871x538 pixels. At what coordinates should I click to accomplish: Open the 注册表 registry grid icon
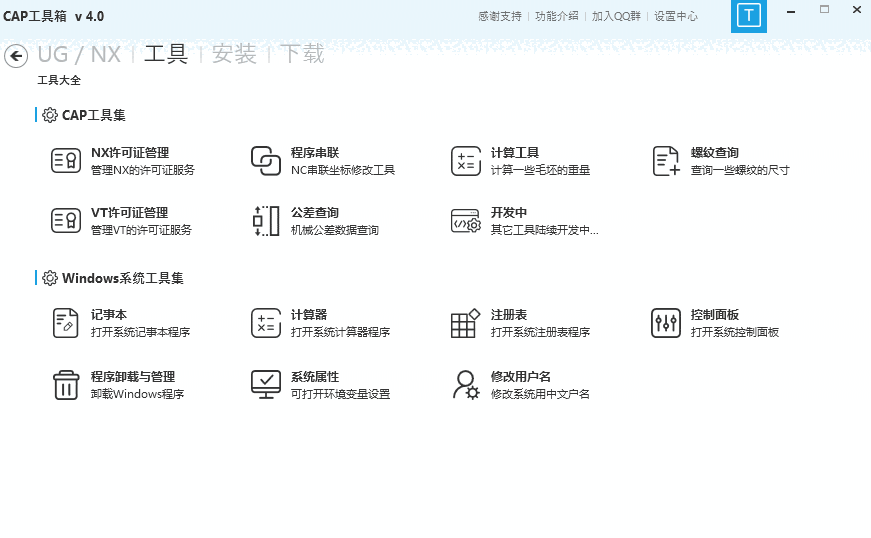[x=465, y=323]
